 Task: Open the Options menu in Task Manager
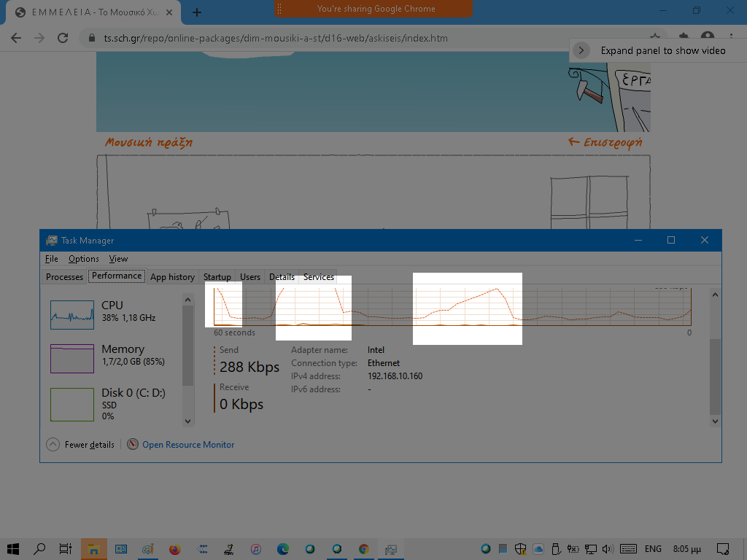pyautogui.click(x=83, y=259)
